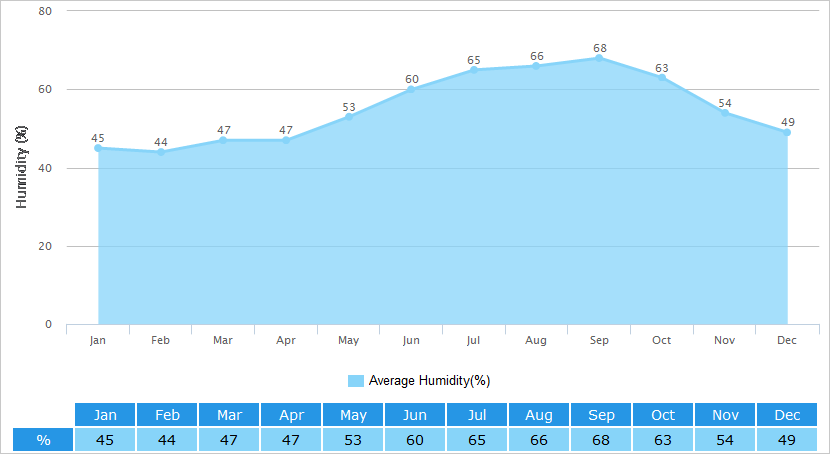Click the y-axis label 20
830x454 pixels.
(45, 246)
